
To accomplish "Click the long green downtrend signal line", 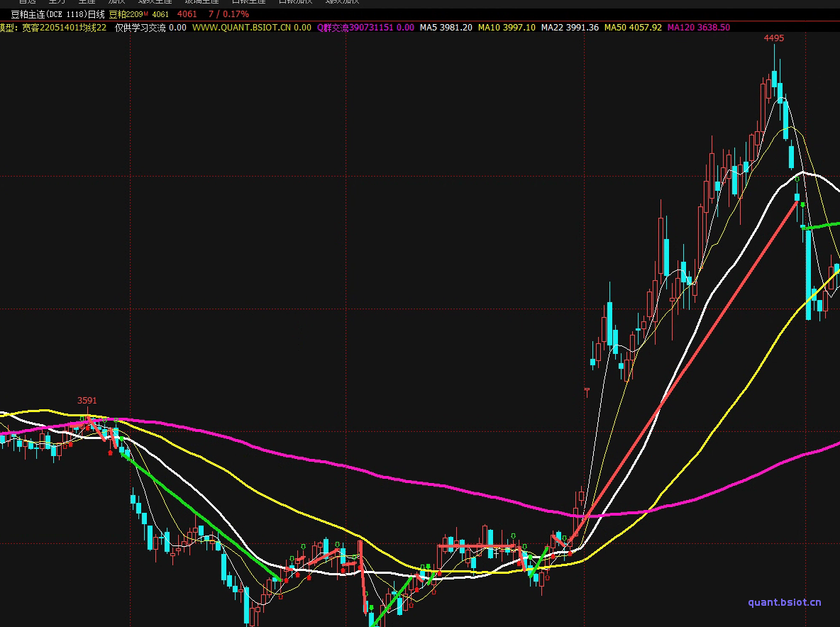I will coord(199,516).
